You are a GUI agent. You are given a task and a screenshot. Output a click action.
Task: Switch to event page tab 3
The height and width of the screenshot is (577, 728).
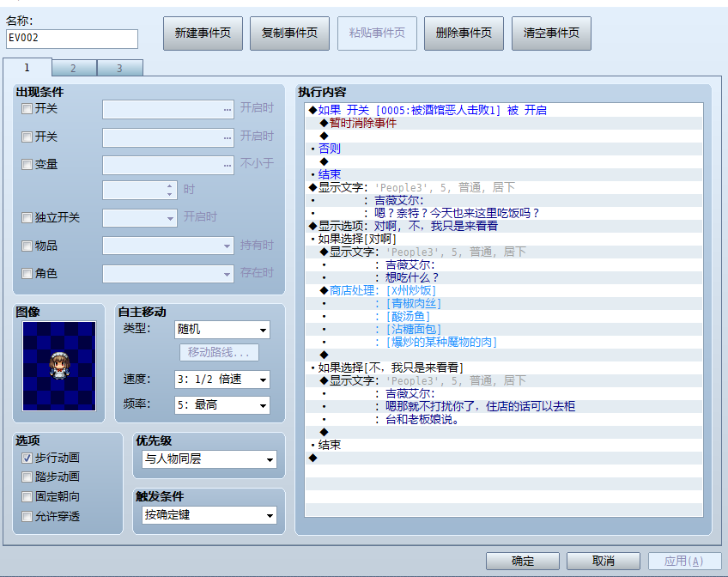[120, 68]
